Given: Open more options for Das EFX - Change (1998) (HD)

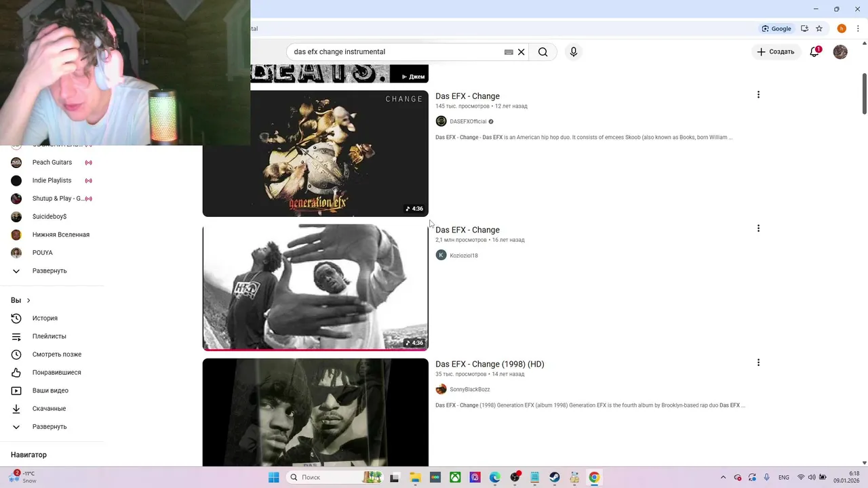Looking at the screenshot, I should [x=758, y=363].
